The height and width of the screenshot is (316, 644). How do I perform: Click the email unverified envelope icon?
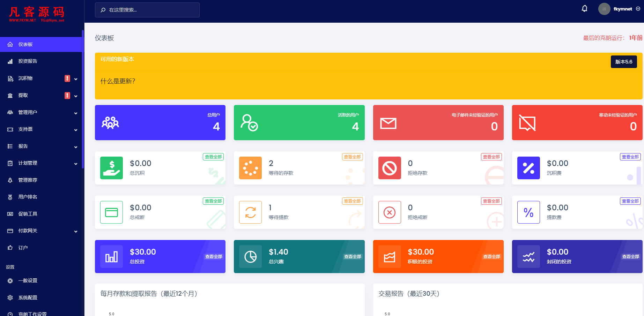coord(388,123)
